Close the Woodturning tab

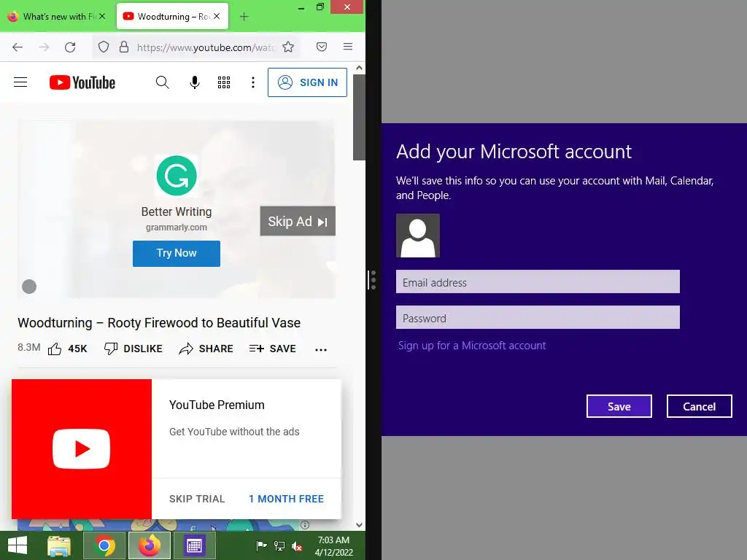tap(217, 16)
